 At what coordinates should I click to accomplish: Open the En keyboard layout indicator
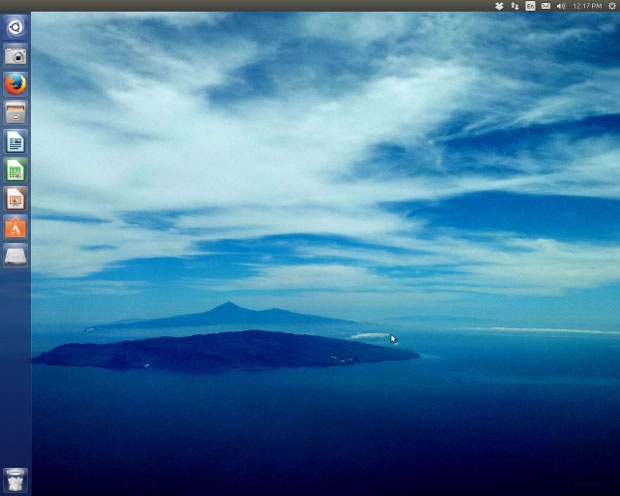[x=530, y=6]
